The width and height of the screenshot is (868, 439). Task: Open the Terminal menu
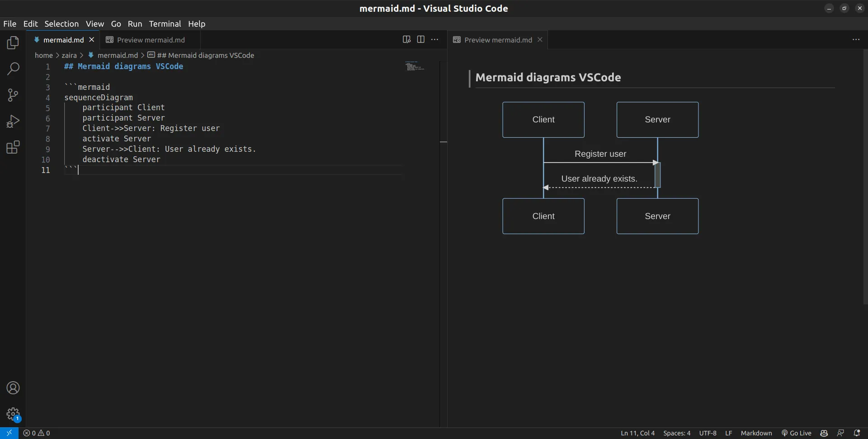(x=165, y=24)
